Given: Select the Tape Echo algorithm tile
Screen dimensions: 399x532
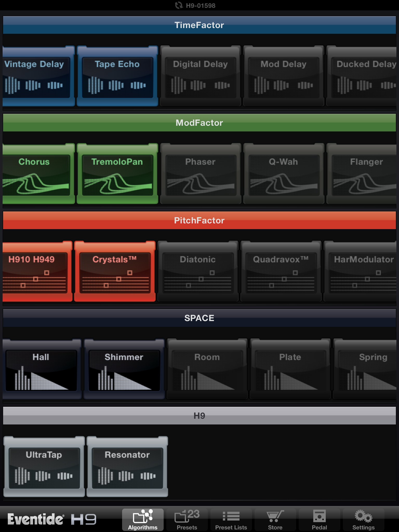Looking at the screenshot, I should [x=117, y=76].
